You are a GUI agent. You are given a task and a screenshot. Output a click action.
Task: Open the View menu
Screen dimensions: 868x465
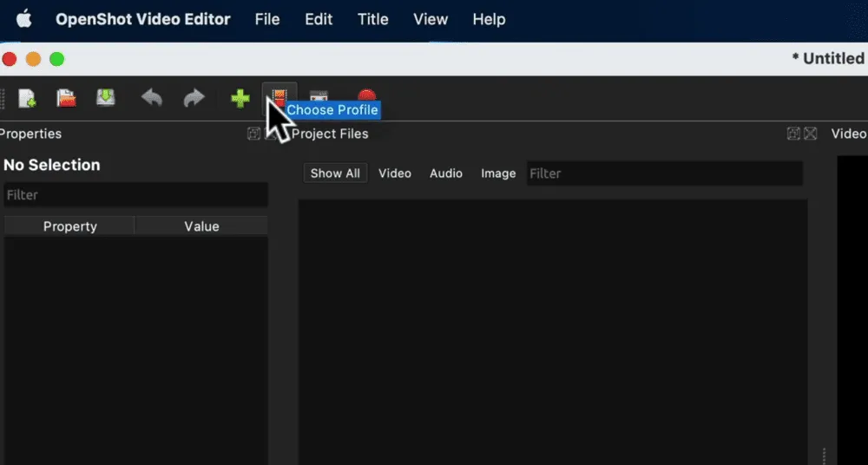pos(431,19)
